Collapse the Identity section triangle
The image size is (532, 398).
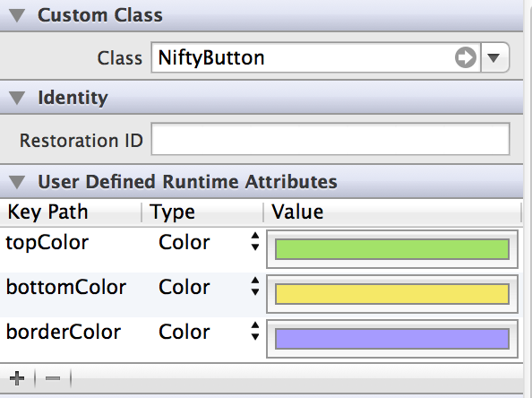click(17, 98)
